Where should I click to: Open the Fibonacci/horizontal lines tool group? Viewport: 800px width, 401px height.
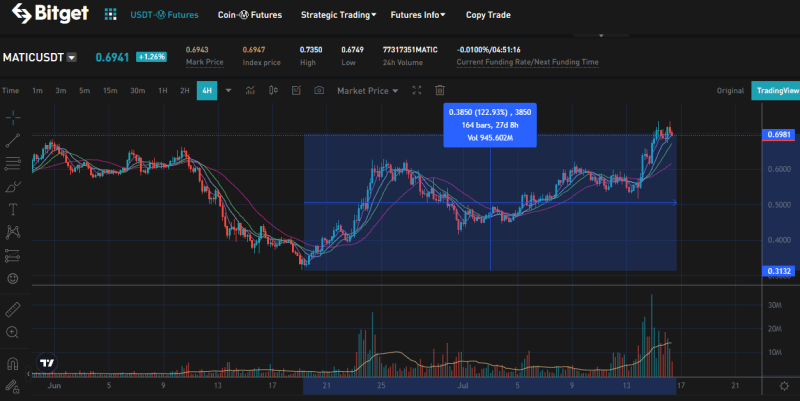[13, 164]
